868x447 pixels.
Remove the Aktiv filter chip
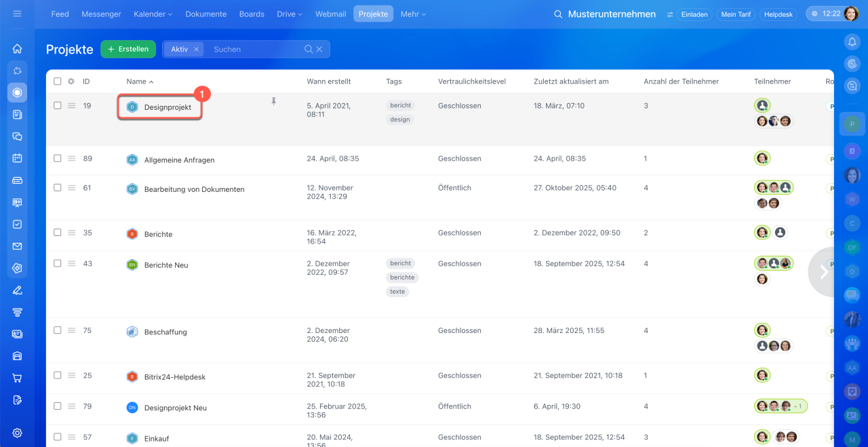click(x=196, y=49)
